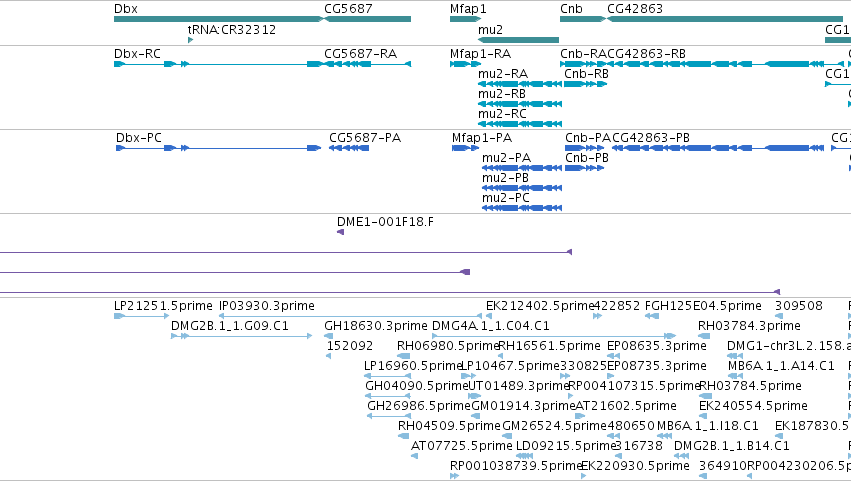Click the GH18630.3prime EST label
The width and height of the screenshot is (851, 481).
coord(376,326)
